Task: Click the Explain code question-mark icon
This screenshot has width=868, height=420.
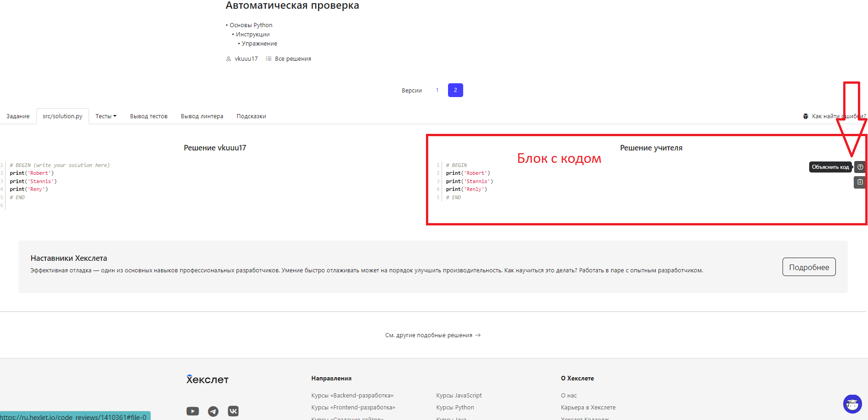Action: [x=860, y=167]
